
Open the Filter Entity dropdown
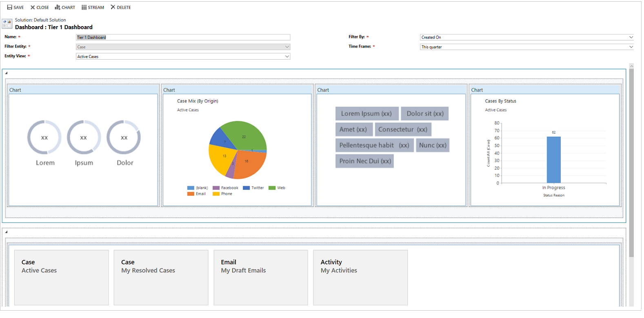(x=287, y=47)
